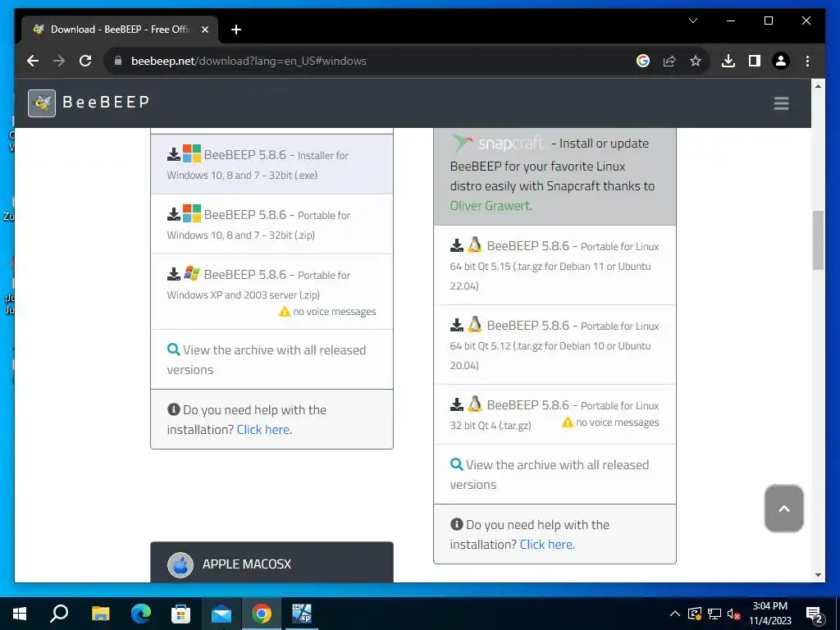Go back to the previous page
Image resolution: width=840 pixels, height=630 pixels.
[x=33, y=61]
